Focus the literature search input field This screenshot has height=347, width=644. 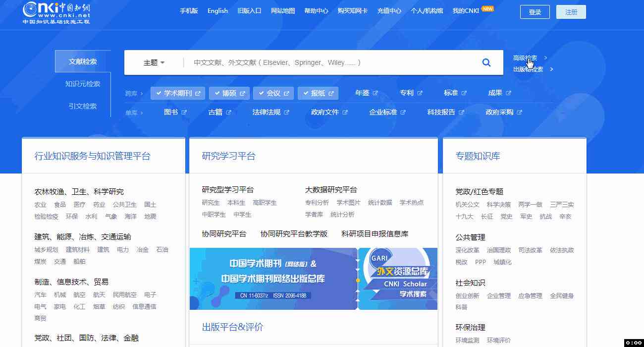tap(329, 62)
